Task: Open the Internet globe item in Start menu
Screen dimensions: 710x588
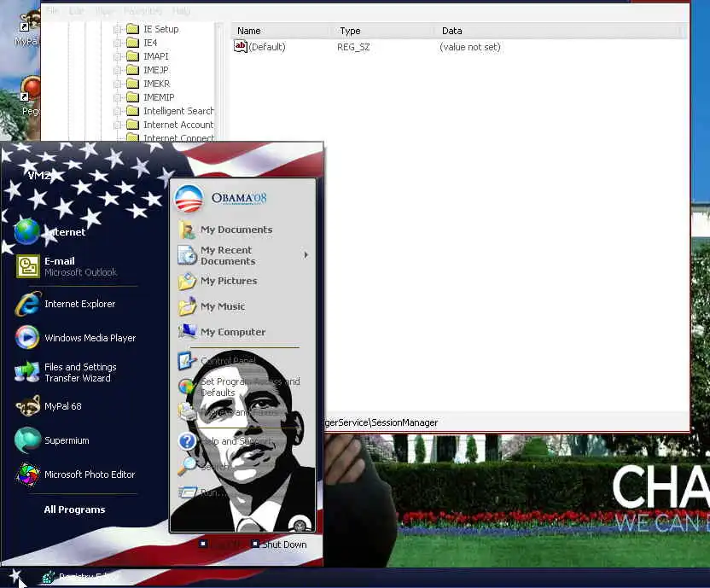Action: coord(49,231)
